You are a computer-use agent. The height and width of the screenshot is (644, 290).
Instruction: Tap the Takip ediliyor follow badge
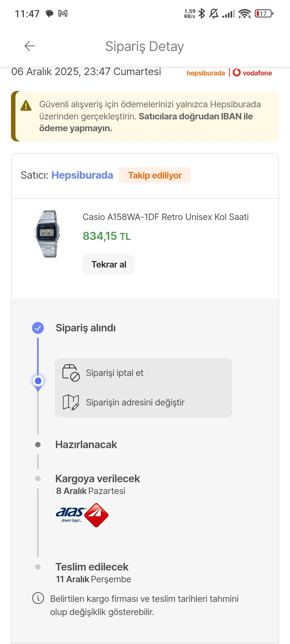[x=155, y=175]
